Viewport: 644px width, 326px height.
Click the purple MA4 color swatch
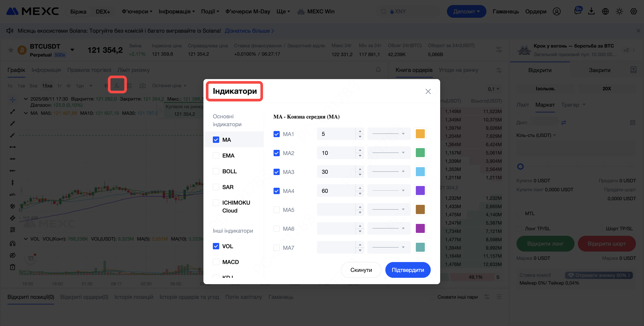420,191
